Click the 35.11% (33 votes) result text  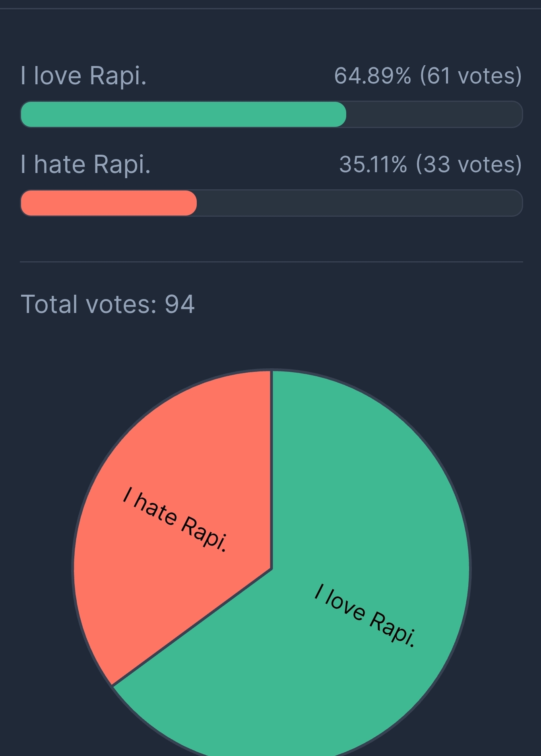click(x=430, y=164)
